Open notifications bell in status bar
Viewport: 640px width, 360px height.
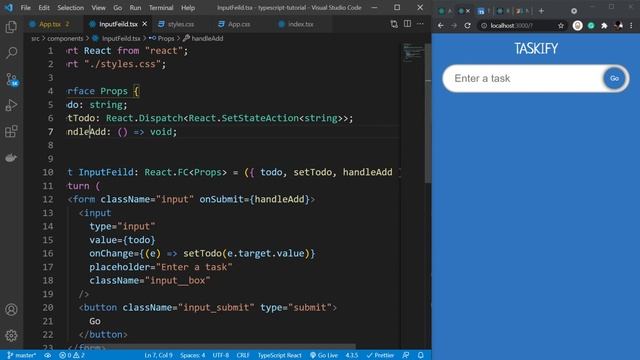coord(420,356)
